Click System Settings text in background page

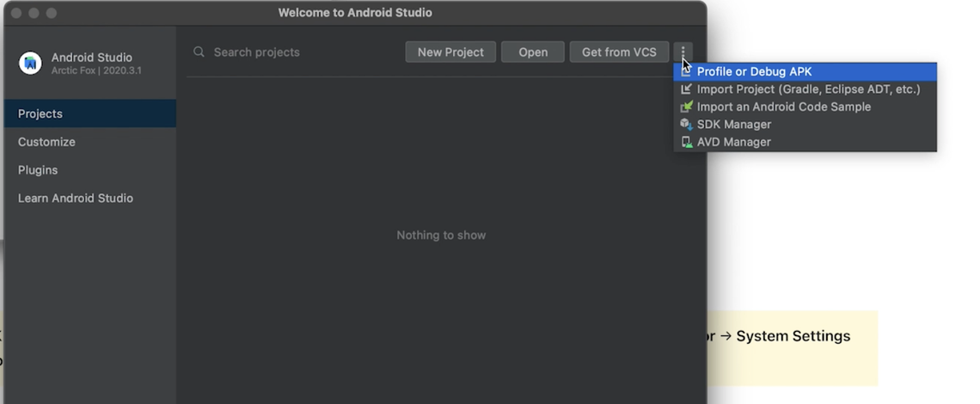[793, 336]
